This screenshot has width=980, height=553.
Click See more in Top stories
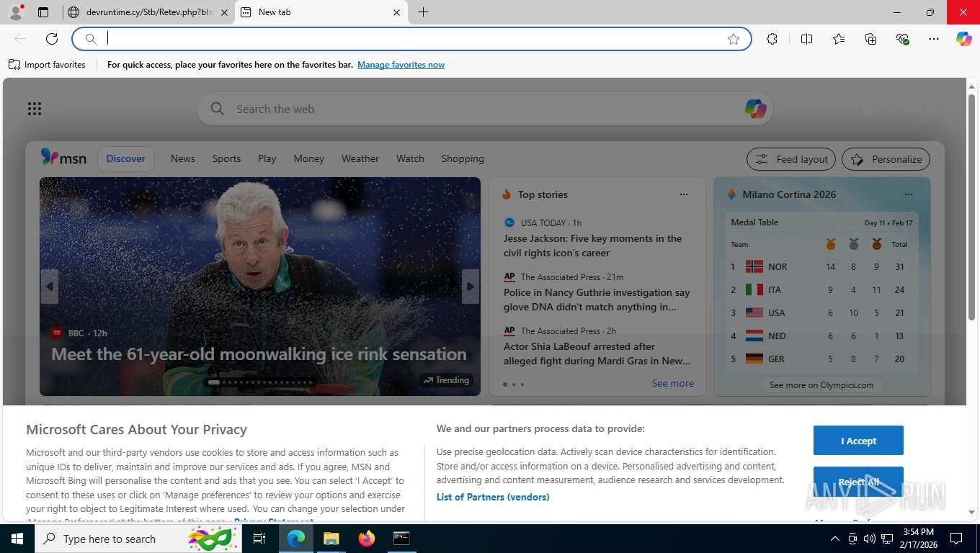(673, 383)
